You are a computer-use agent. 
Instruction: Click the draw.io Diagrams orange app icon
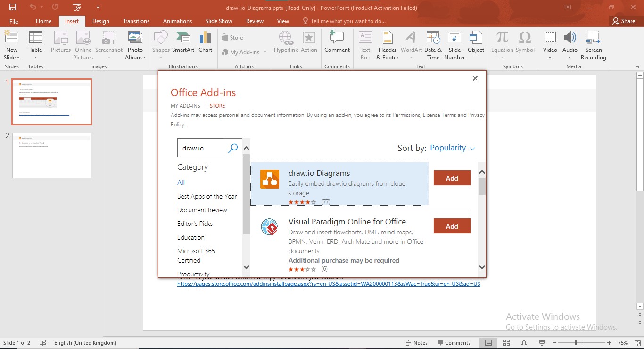270,180
